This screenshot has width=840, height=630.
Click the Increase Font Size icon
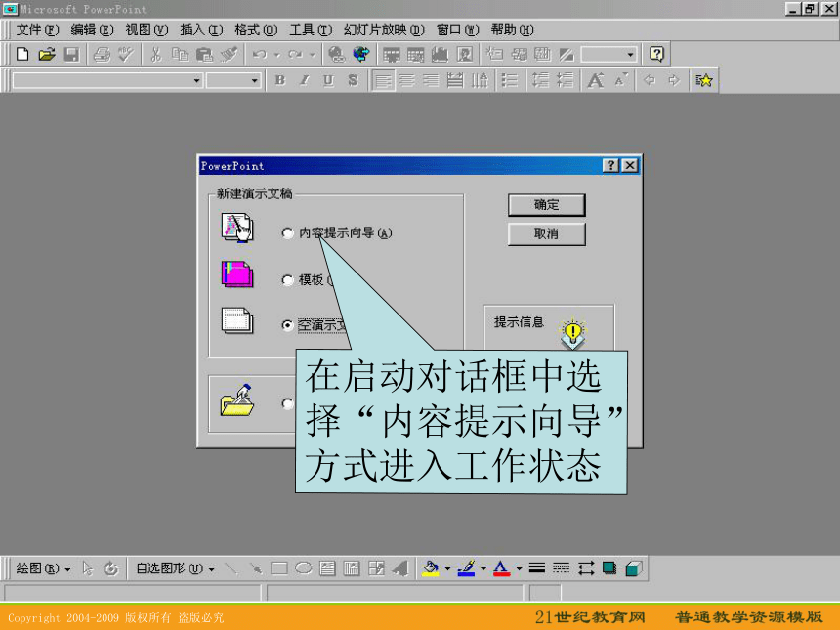pyautogui.click(x=596, y=80)
